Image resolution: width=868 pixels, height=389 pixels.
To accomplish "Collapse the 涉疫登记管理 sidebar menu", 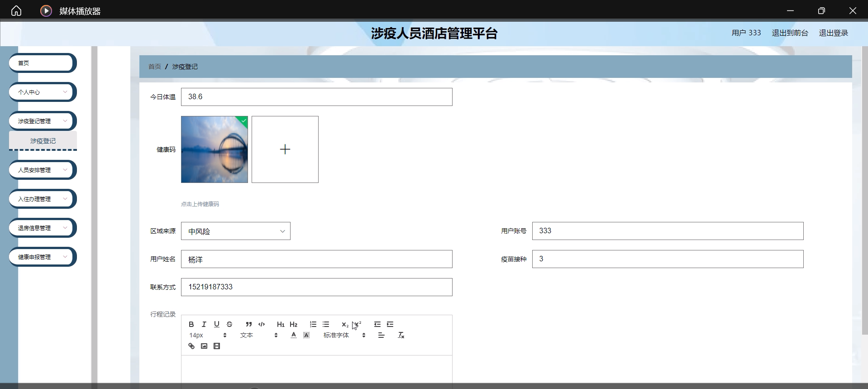I will pyautogui.click(x=43, y=121).
